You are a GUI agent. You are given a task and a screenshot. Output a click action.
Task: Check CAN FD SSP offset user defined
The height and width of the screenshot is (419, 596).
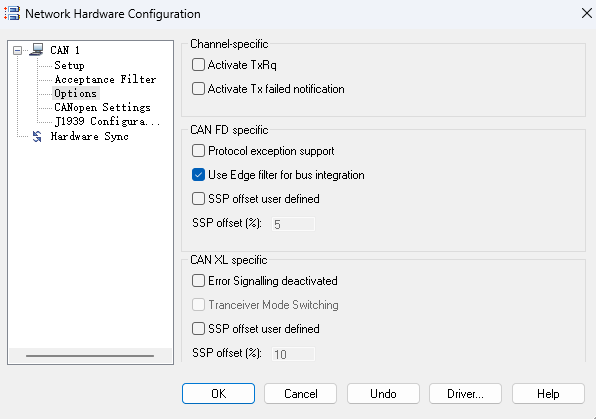coord(198,198)
